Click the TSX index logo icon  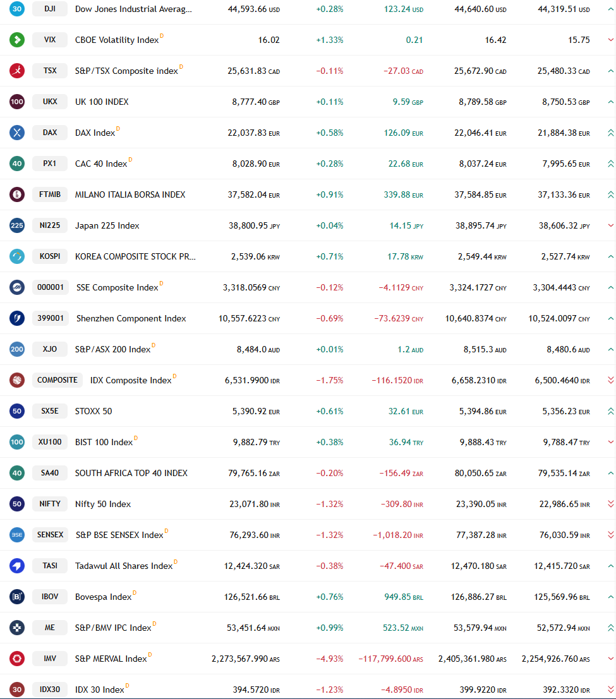click(x=17, y=71)
